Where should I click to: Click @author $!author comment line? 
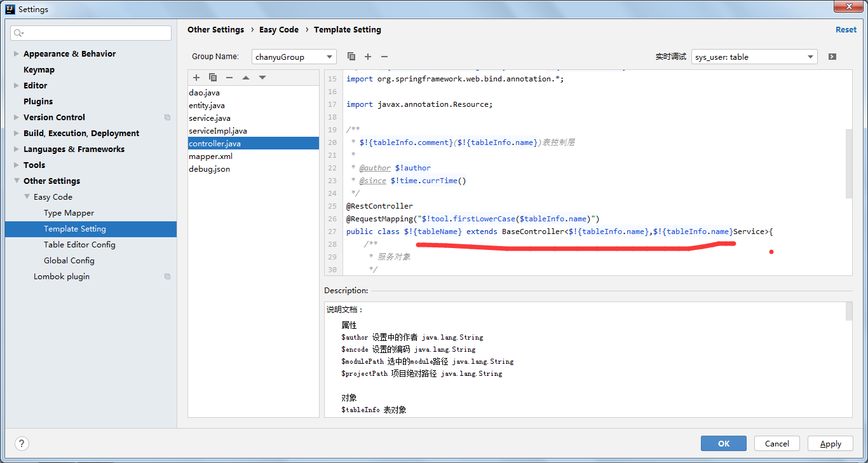pyautogui.click(x=390, y=168)
